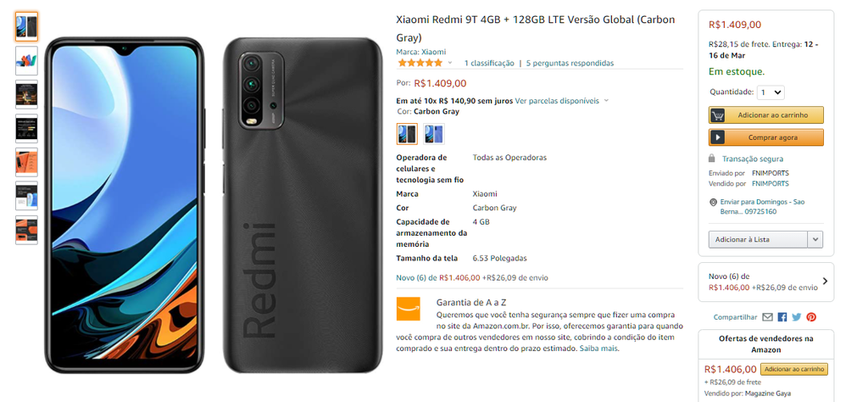Select the first product thumbnail
Image resolution: width=868 pixels, height=402 pixels.
click(26, 26)
